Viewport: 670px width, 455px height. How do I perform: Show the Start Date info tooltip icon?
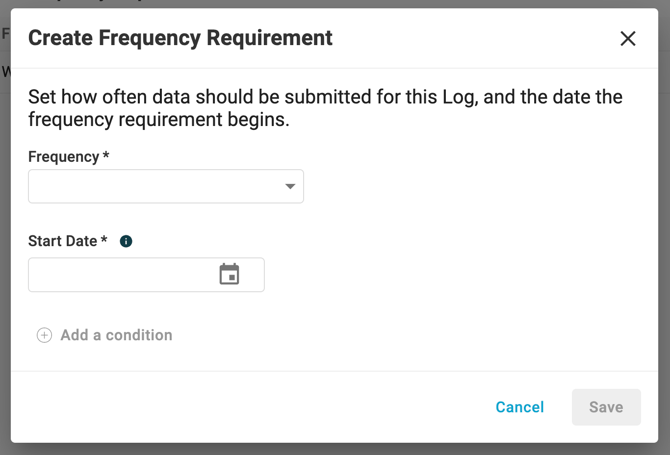[126, 241]
